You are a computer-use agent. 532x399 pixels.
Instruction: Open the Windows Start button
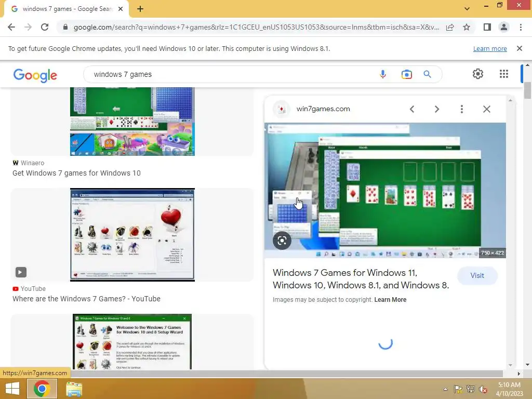point(12,389)
